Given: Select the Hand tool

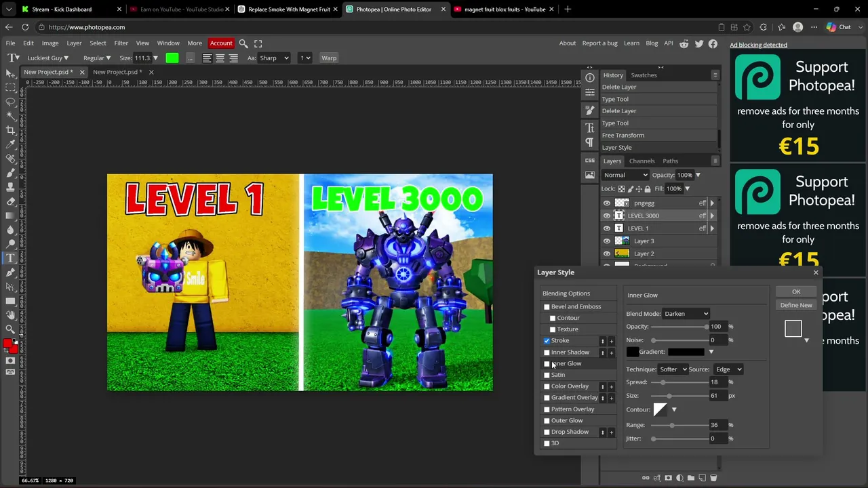Looking at the screenshot, I should point(11,315).
